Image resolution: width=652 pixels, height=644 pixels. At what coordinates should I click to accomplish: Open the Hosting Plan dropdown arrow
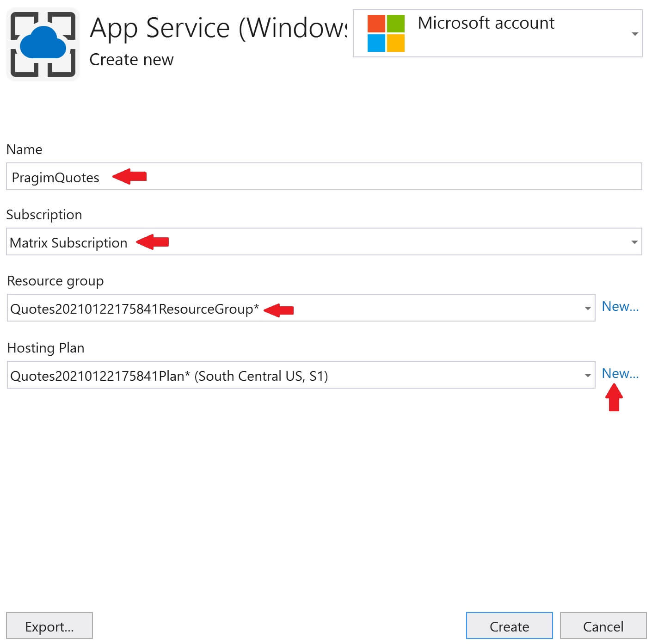[x=587, y=375]
